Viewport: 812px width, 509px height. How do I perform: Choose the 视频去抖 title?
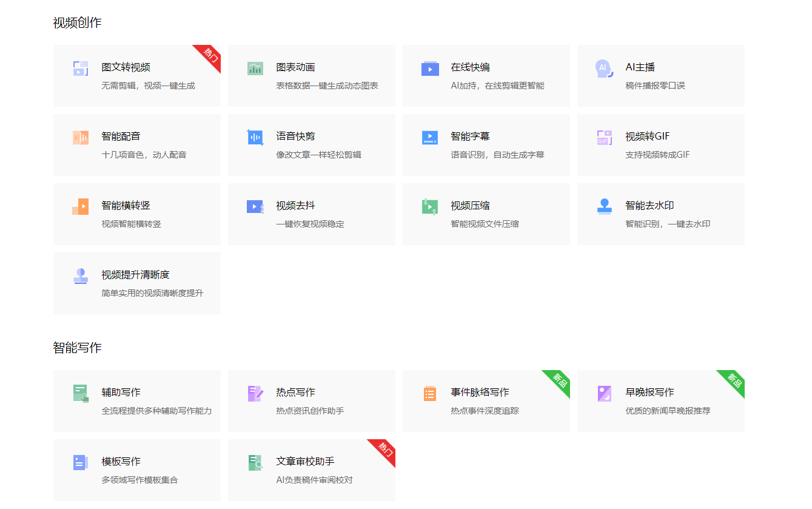coord(296,206)
